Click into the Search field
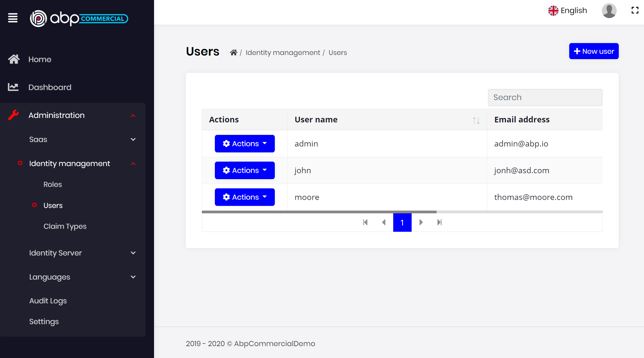644x358 pixels. 545,97
